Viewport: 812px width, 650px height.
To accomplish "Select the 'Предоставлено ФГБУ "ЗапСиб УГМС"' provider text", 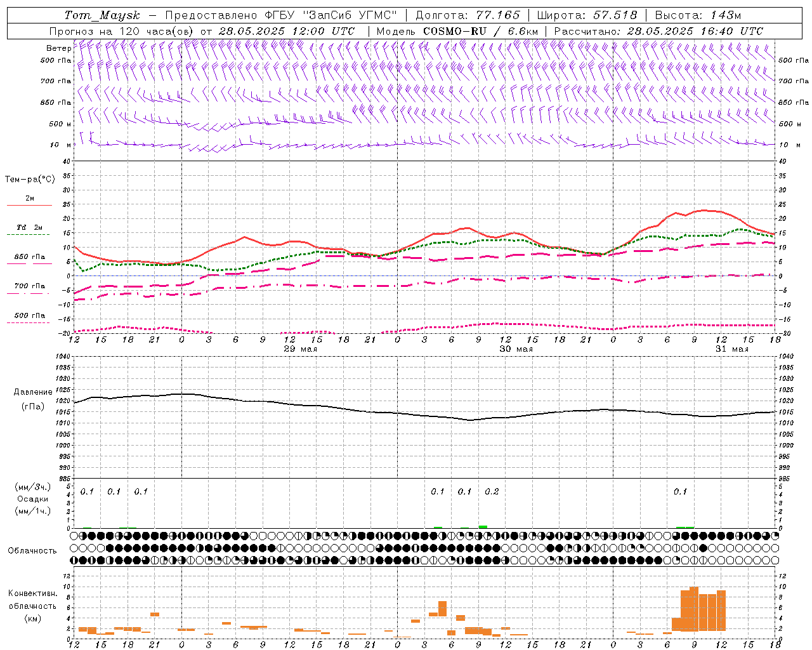I will [281, 15].
